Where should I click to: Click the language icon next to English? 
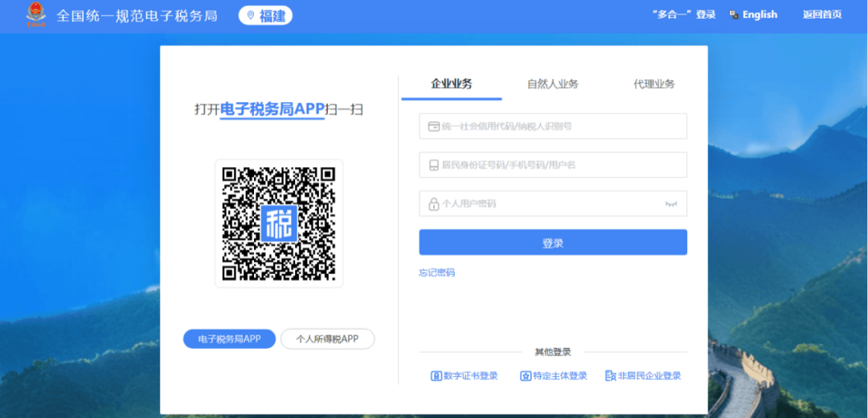[734, 14]
